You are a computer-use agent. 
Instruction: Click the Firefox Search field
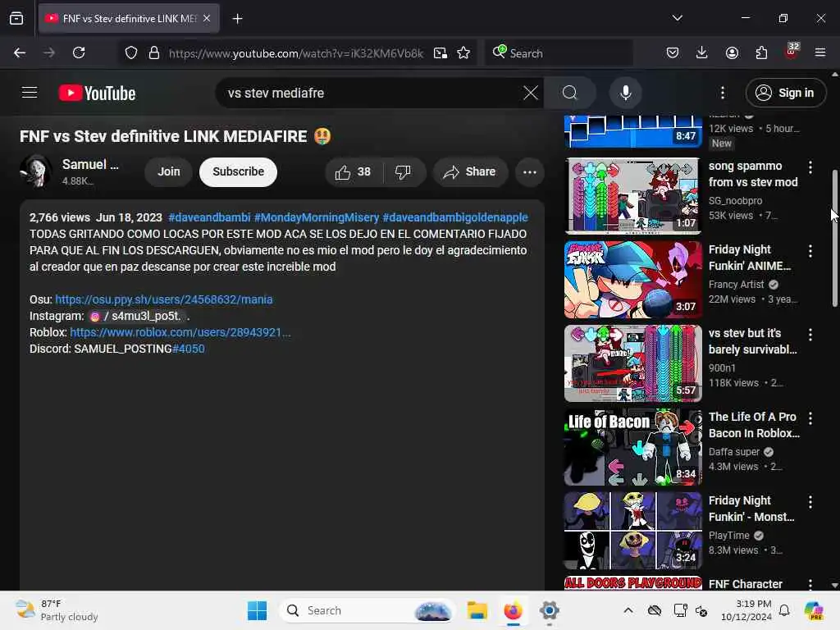point(559,53)
